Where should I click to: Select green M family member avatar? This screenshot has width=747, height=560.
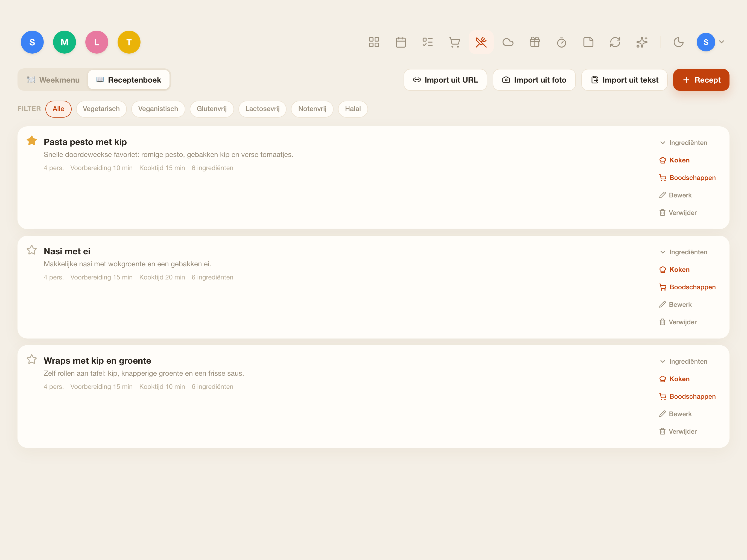65,42
